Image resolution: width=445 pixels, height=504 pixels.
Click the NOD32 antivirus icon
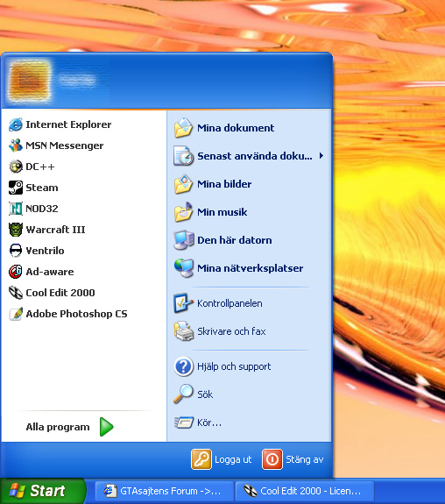click(16, 209)
